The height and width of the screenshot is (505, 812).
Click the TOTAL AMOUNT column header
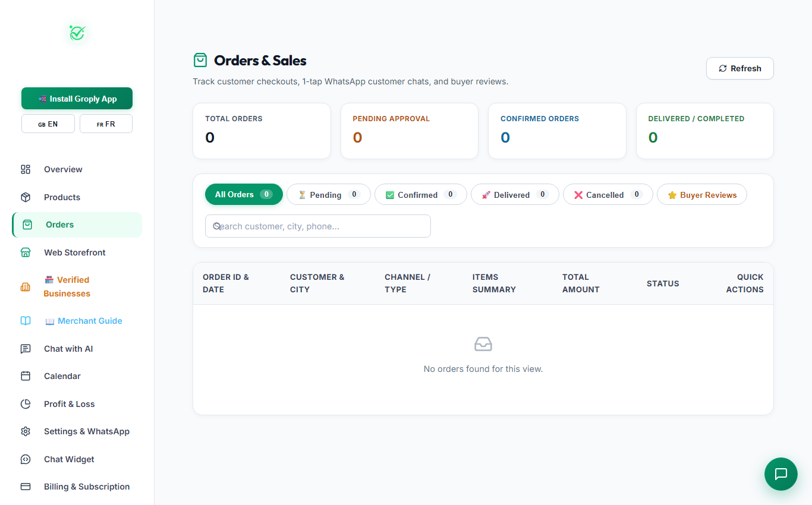tap(581, 283)
